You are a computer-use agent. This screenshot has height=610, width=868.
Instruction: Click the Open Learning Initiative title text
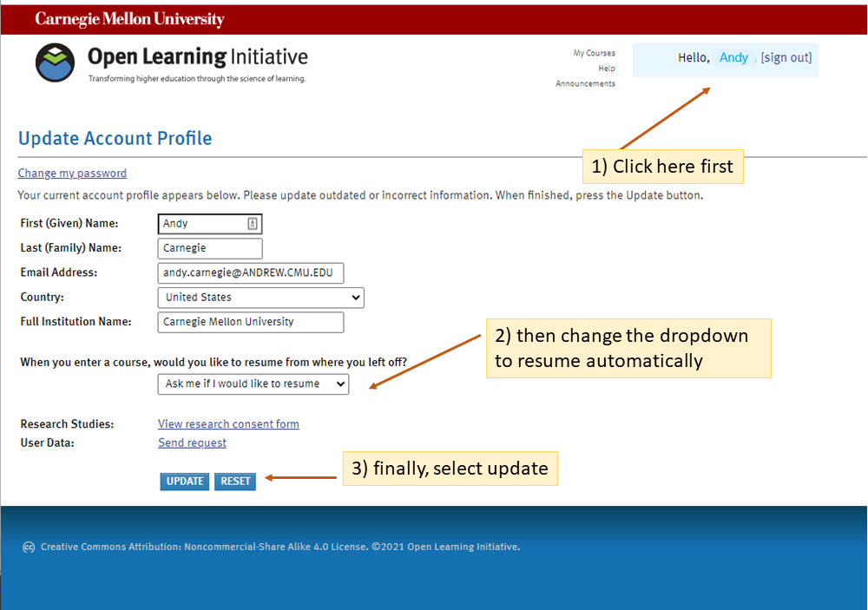click(198, 56)
